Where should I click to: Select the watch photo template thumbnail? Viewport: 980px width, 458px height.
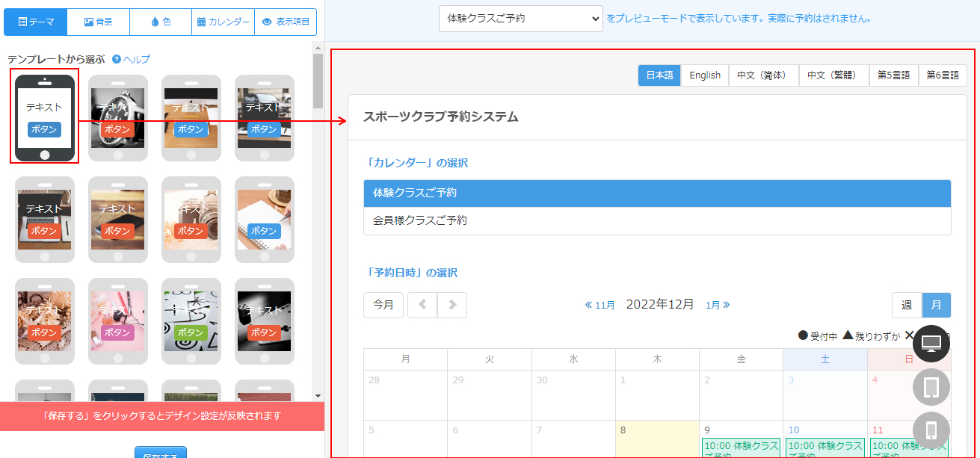point(117,117)
